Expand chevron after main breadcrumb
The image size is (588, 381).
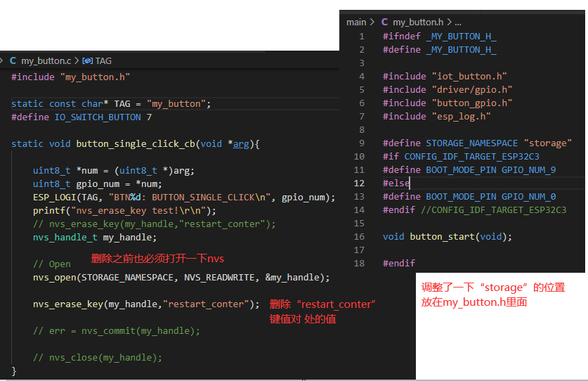[x=372, y=22]
